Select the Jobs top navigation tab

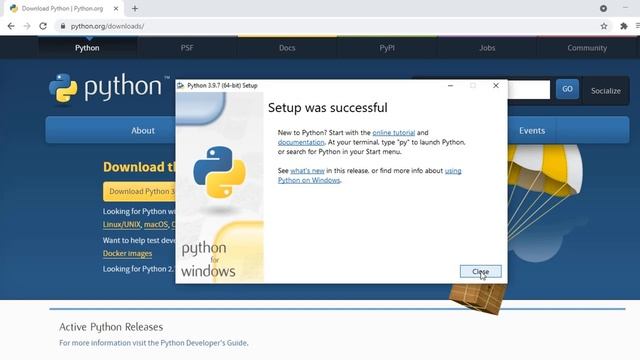click(x=487, y=48)
